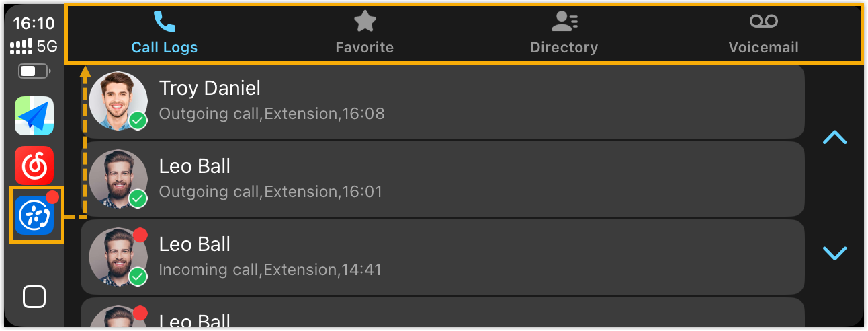Select the Directory contacts icon
Screen dimensions: 868x331
[564, 22]
